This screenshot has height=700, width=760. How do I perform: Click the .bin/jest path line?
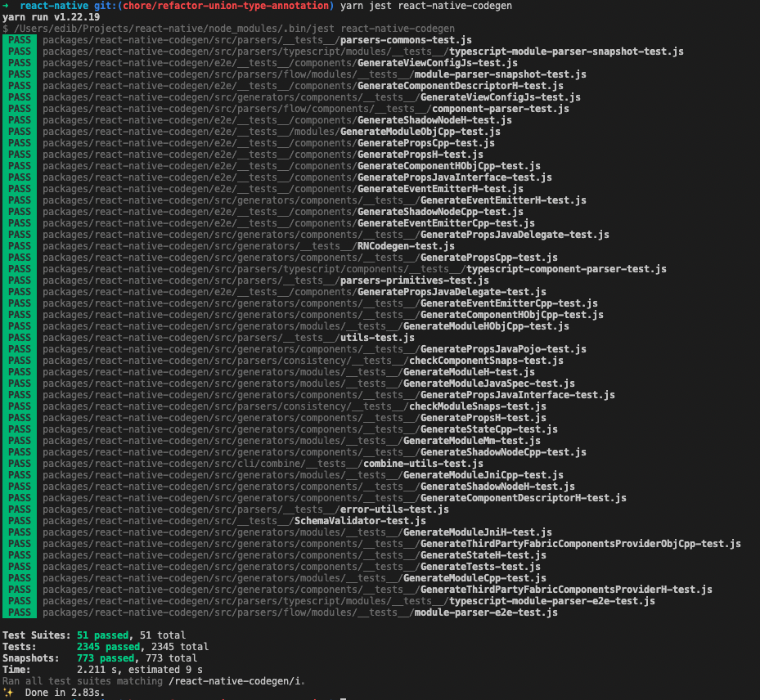point(228,29)
